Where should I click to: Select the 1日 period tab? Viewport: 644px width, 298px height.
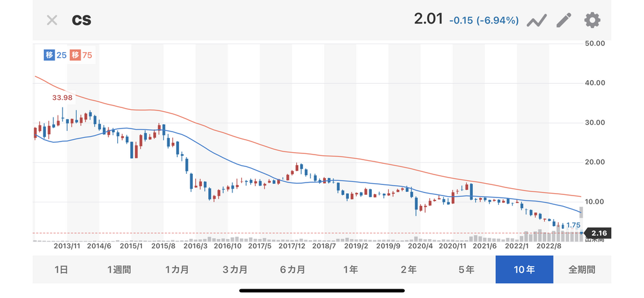pos(61,269)
